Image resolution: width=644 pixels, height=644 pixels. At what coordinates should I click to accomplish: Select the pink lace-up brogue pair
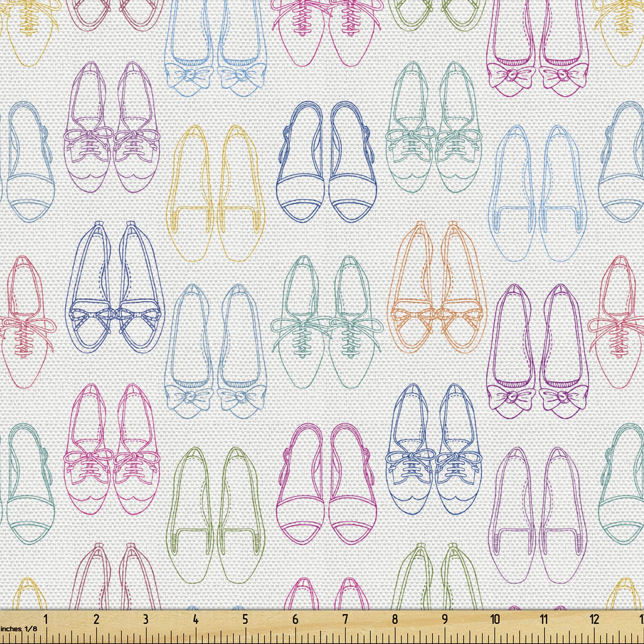click(112, 449)
